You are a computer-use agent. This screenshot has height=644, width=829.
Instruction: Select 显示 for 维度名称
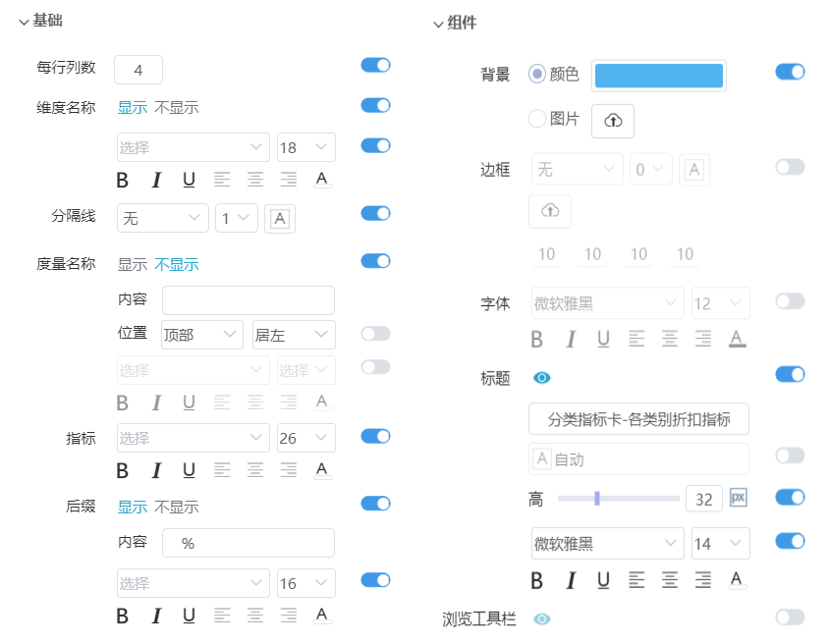coord(133,108)
